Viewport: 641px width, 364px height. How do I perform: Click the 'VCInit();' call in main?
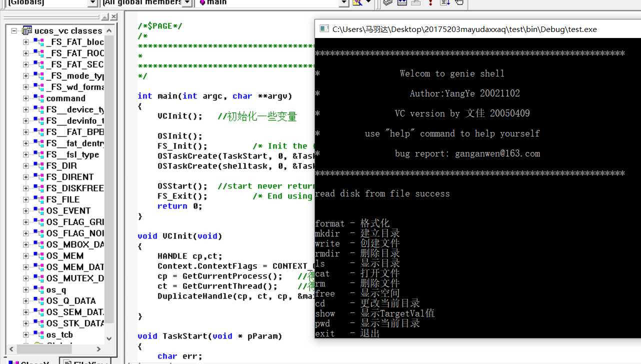(180, 116)
